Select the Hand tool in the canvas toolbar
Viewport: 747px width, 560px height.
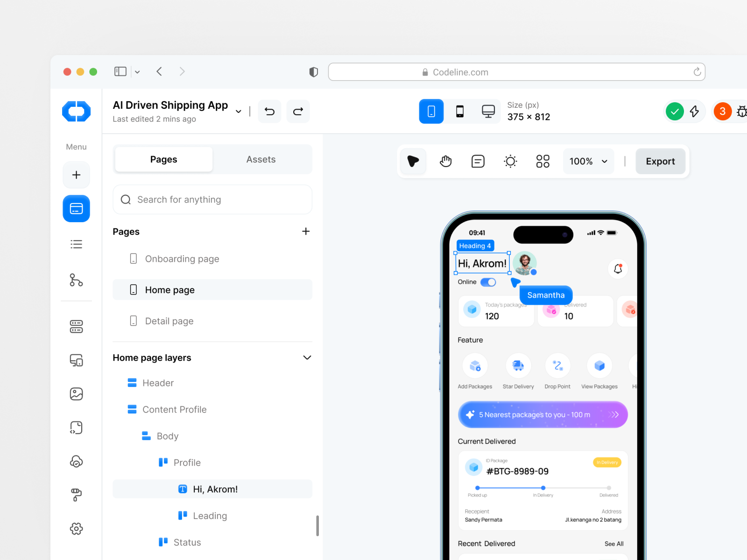[445, 161]
